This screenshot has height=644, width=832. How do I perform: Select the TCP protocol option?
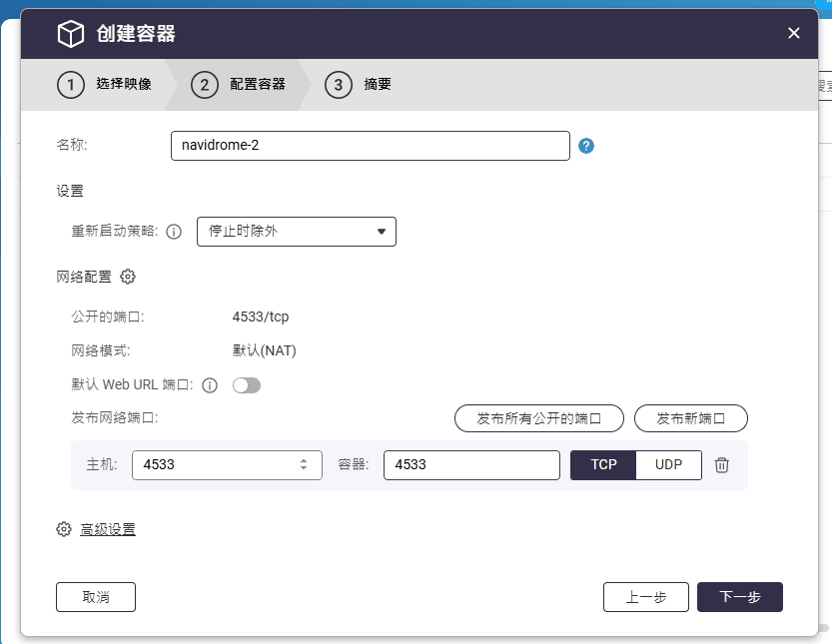[603, 465]
